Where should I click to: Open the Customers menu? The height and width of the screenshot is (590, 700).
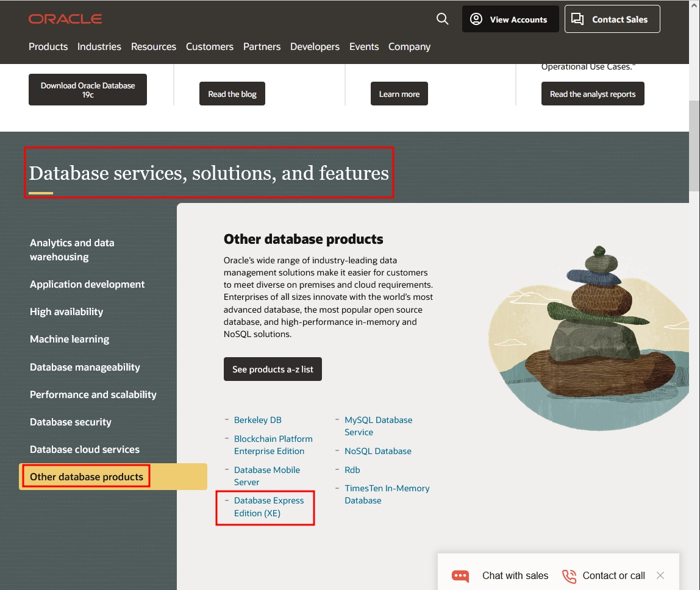(x=209, y=46)
